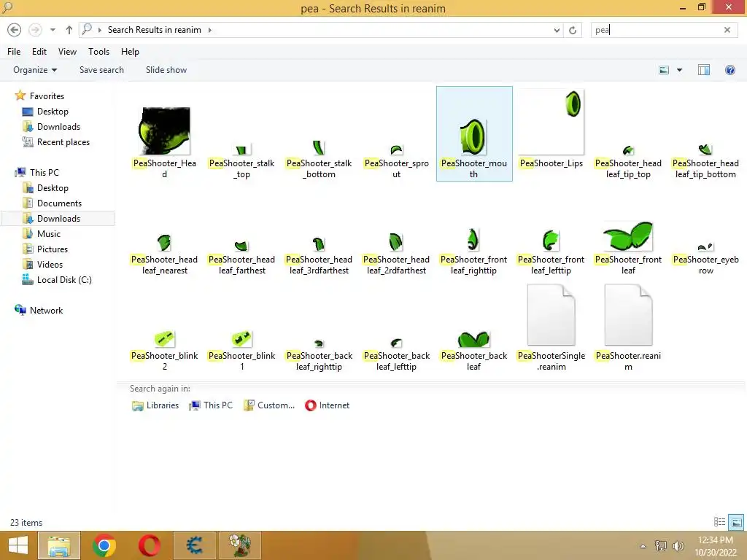The height and width of the screenshot is (560, 747).
Task: Select PeaShooter_backleaf_righttip file
Action: pyautogui.click(x=319, y=343)
